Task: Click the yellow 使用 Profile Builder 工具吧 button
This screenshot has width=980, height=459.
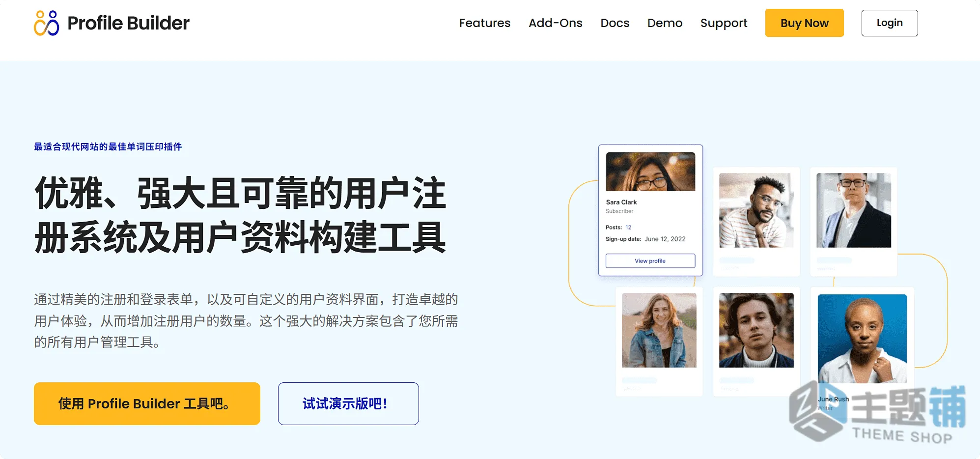Action: (x=147, y=403)
